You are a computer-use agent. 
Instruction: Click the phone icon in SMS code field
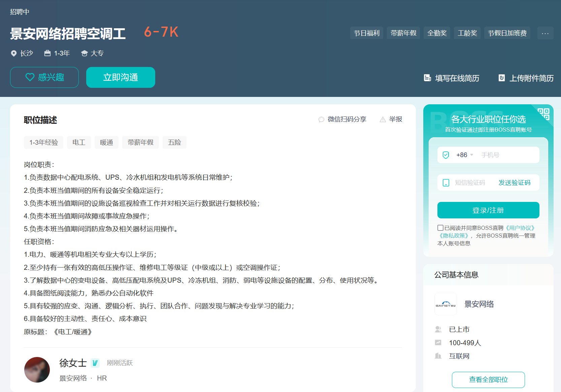446,183
